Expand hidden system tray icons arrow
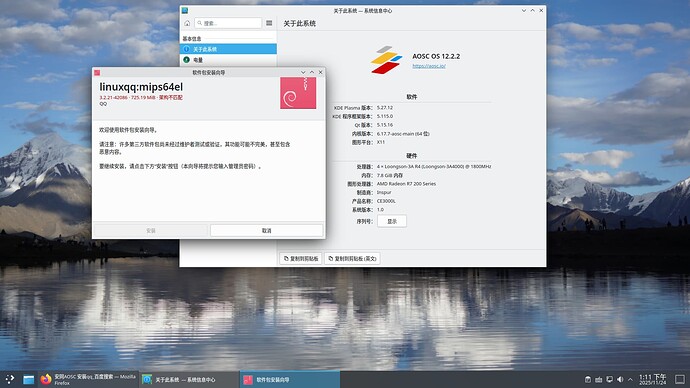Viewport: 690px width, 388px height. click(x=630, y=379)
